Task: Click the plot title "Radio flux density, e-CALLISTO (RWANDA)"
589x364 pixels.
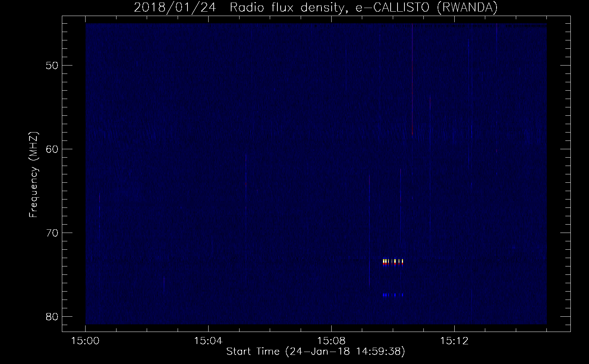Action: pos(364,7)
